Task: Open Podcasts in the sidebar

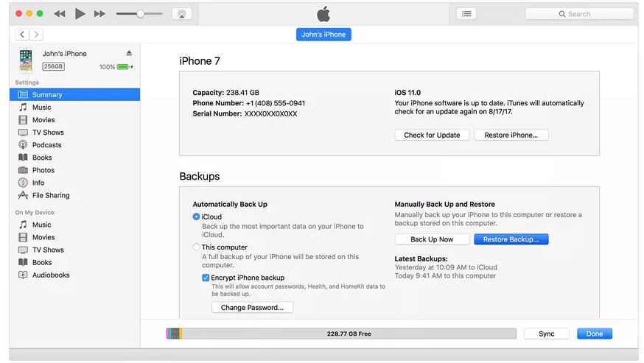Action: [74, 145]
